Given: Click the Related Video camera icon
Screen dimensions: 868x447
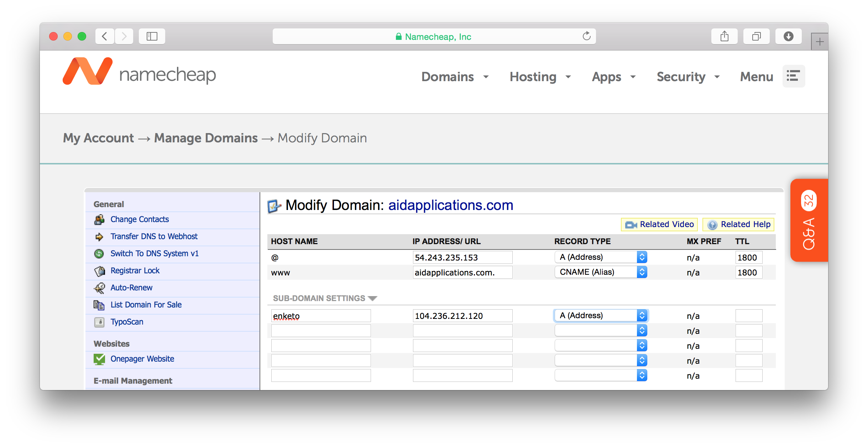Looking at the screenshot, I should pyautogui.click(x=631, y=225).
